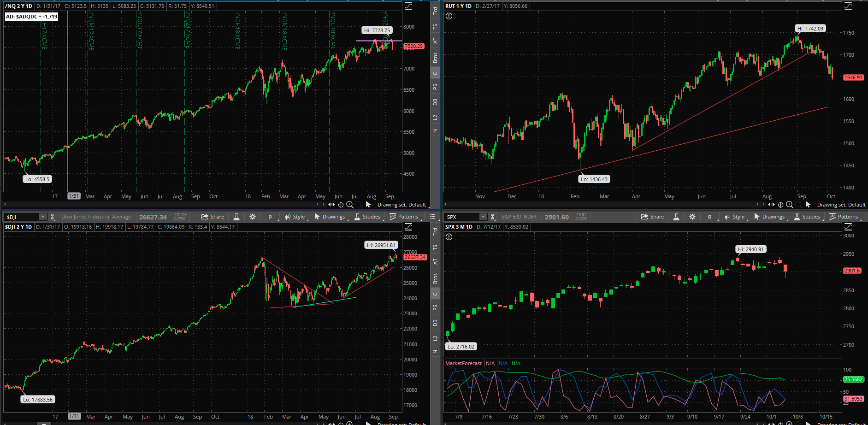
Task: Click the alert info icon on the RUT chart
Action: (x=449, y=16)
